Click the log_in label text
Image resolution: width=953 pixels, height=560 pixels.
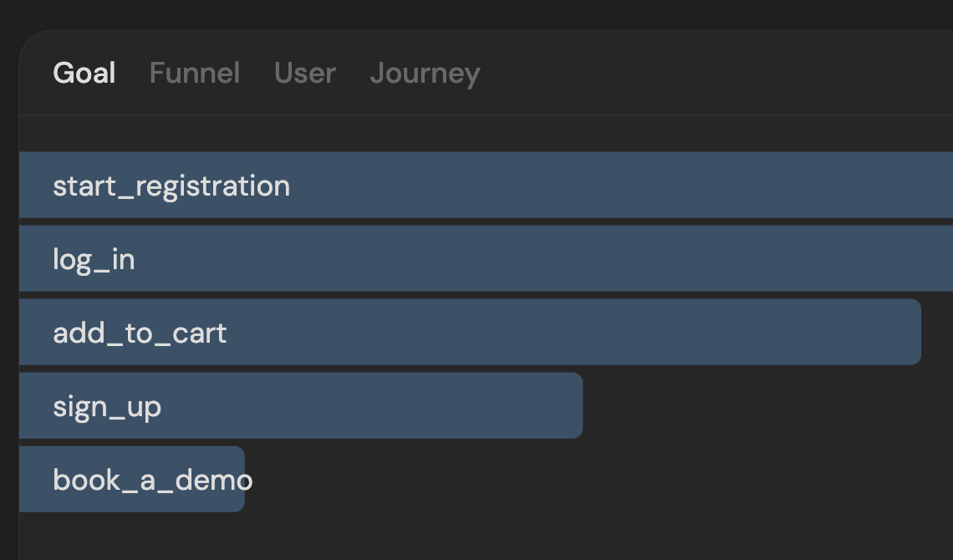94,260
